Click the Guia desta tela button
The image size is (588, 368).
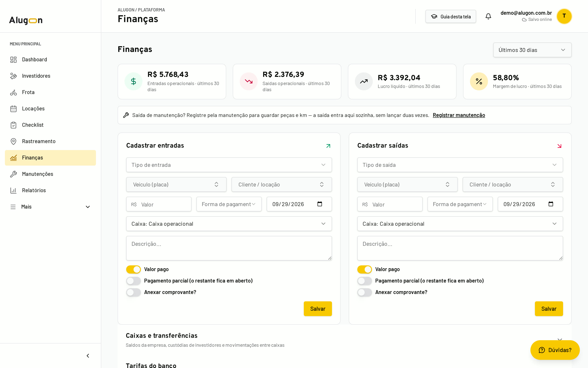(450, 16)
